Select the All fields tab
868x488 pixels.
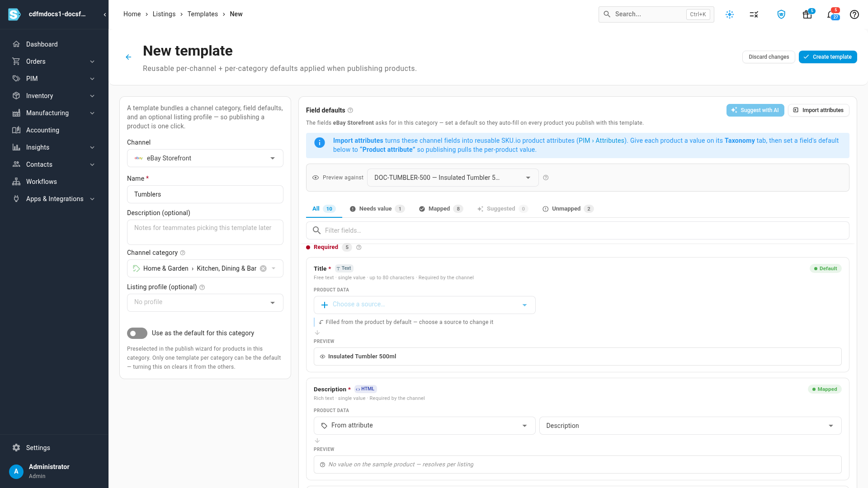(x=324, y=209)
